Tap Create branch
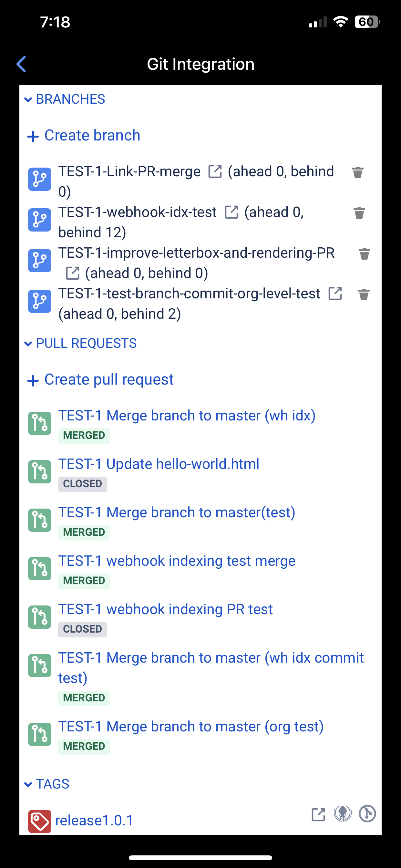The image size is (401, 868). pyautogui.click(x=84, y=135)
